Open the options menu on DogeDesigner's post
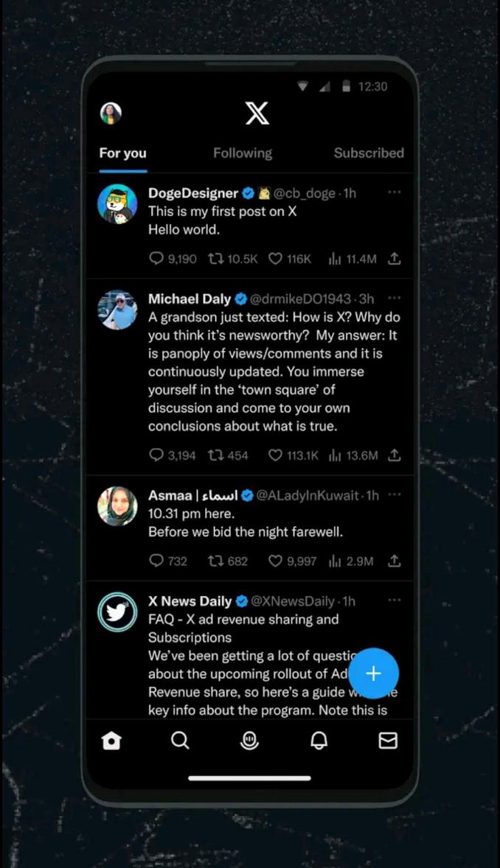Viewport: 500px width, 868px height. click(394, 192)
